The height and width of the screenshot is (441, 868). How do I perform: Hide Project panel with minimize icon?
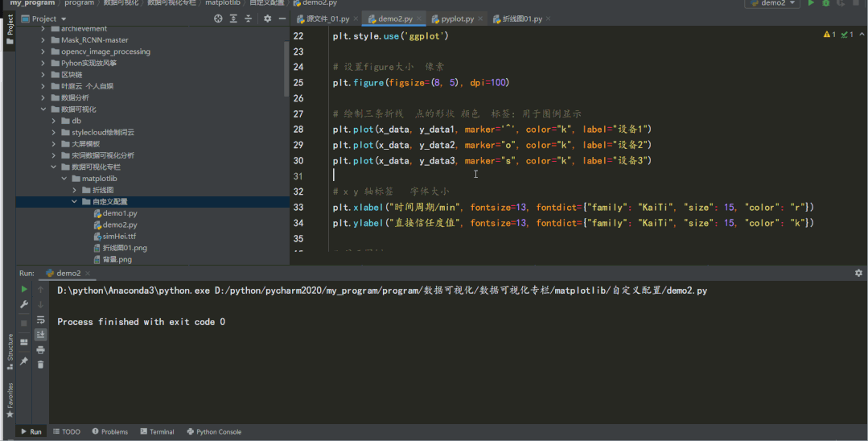[282, 19]
